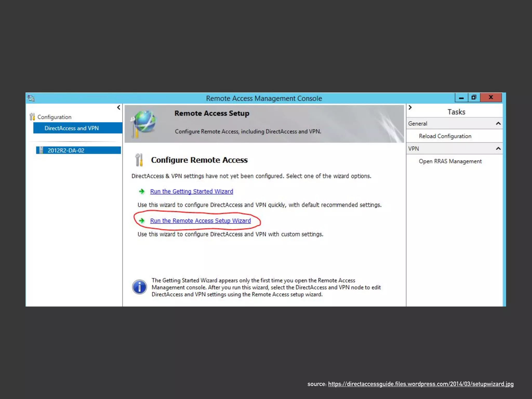Viewport: 532px width, 399px height.
Task: Collapse the Tasks pane with its chevron
Action: (410, 107)
